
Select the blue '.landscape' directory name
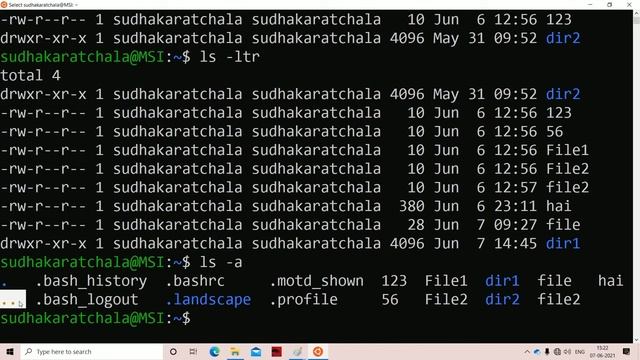[x=208, y=300]
